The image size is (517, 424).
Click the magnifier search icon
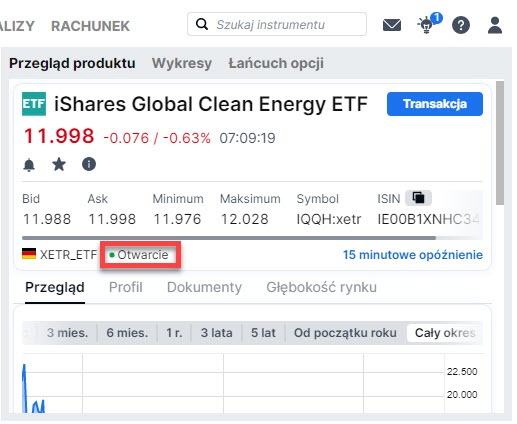[x=202, y=24]
